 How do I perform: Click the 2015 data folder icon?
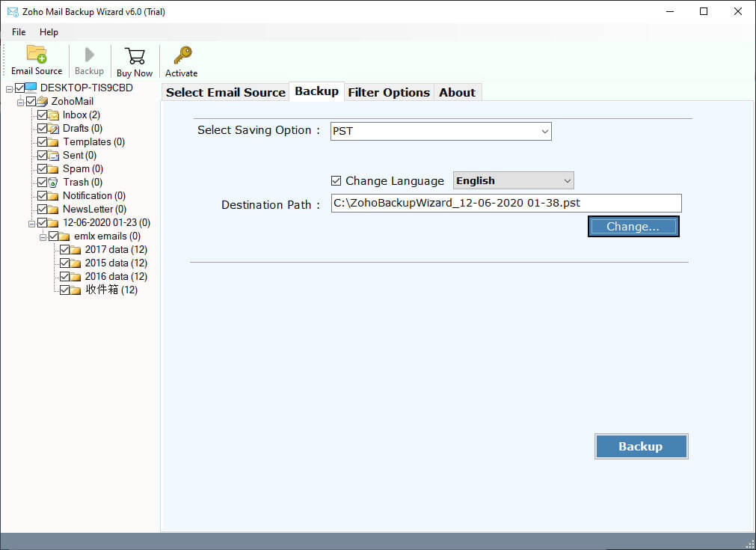[x=76, y=263]
